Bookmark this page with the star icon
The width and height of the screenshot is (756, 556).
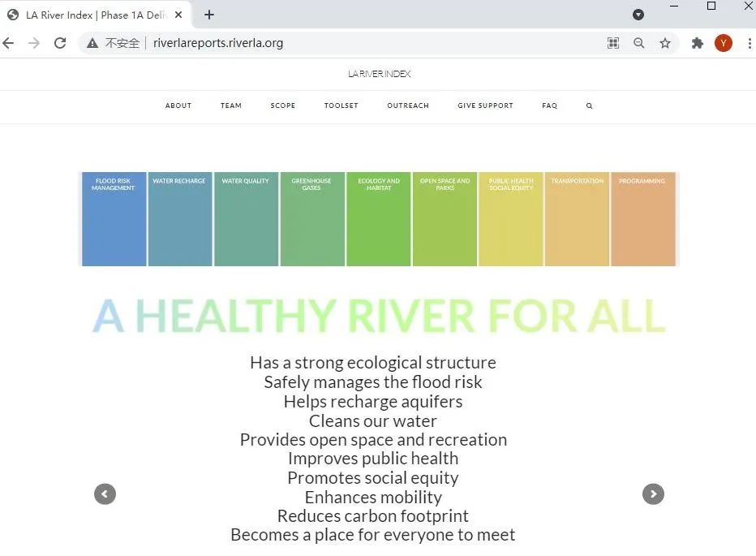pyautogui.click(x=665, y=43)
